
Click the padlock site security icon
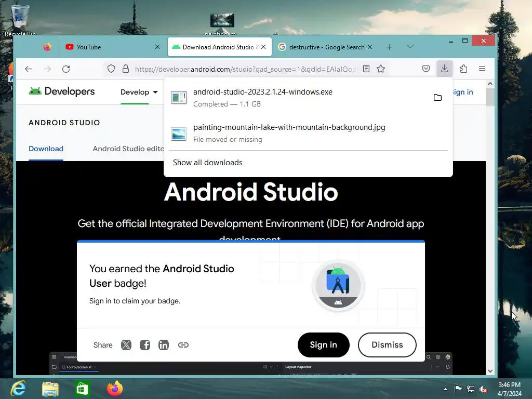tap(126, 69)
